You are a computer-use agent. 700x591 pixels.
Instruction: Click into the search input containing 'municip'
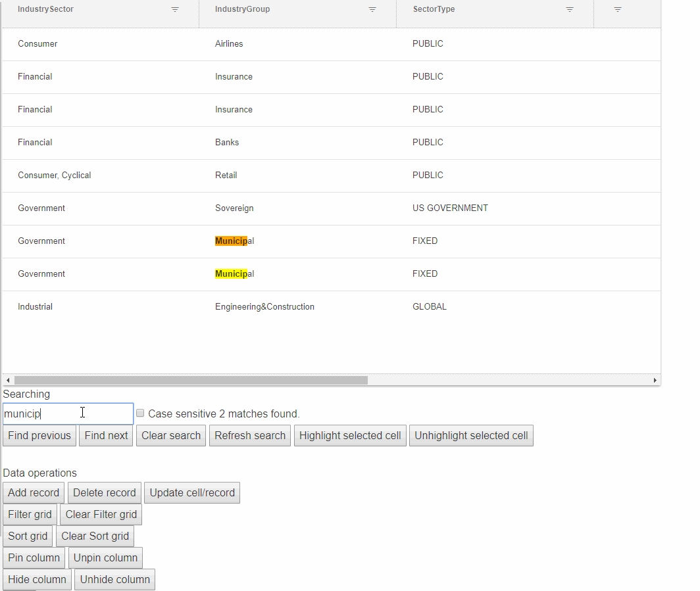point(68,414)
